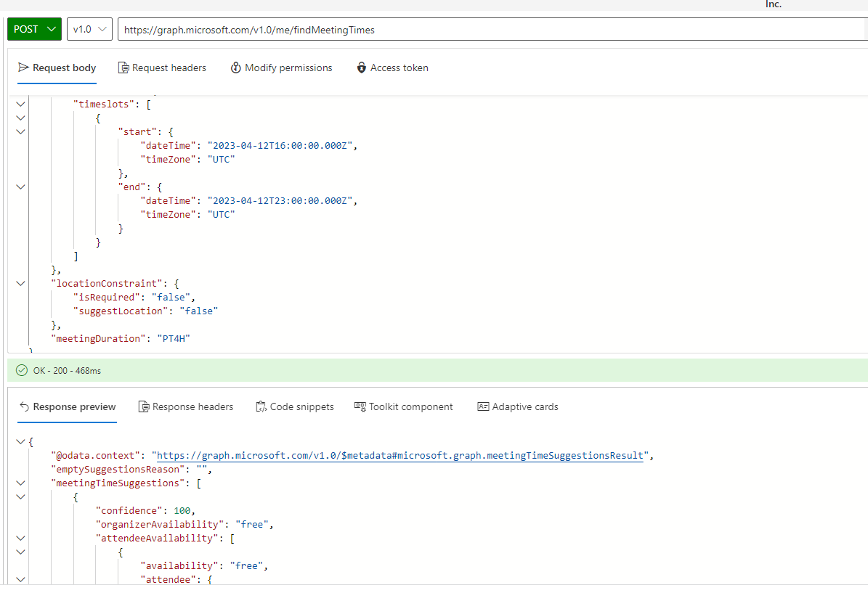This screenshot has width=868, height=593.
Task: Collapse the "meetingTimeSuggestions" fold arrow
Action: (20, 483)
